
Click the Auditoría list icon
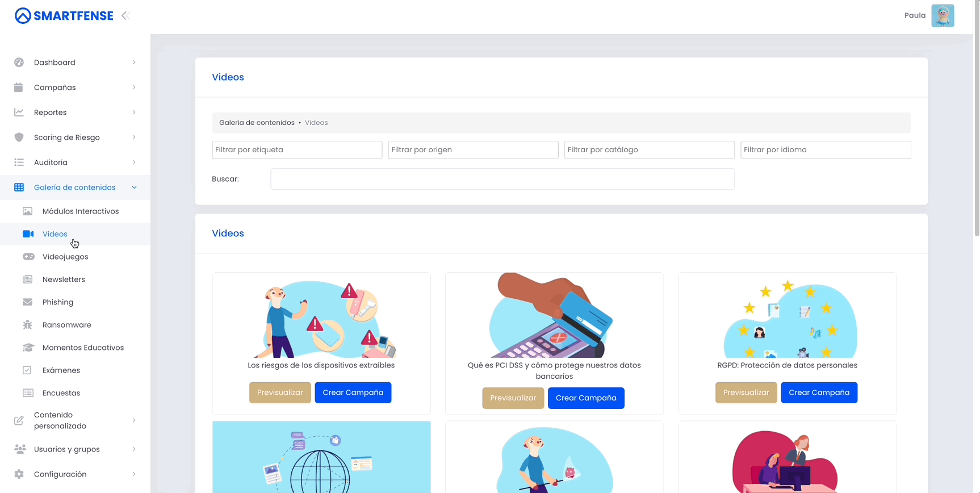point(19,162)
